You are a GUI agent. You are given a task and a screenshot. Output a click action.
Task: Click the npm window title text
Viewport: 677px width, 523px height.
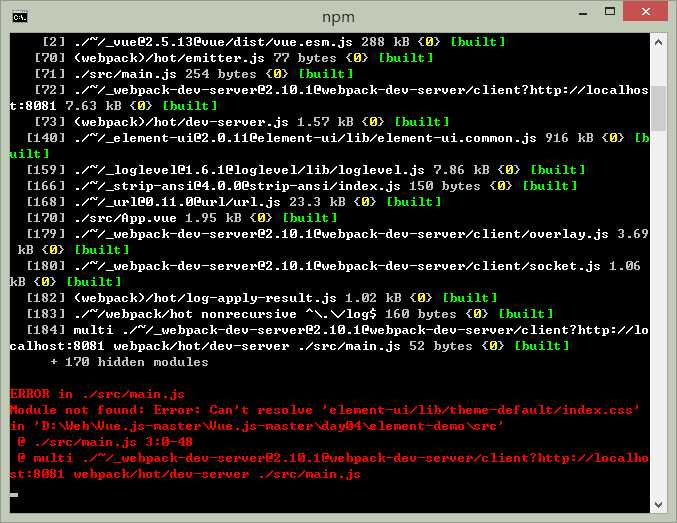338,17
